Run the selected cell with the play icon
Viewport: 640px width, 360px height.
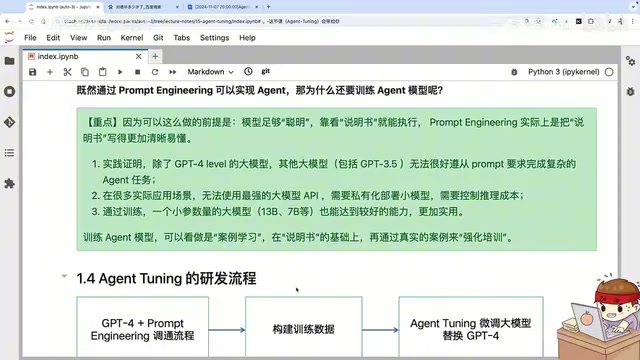pyautogui.click(x=120, y=72)
